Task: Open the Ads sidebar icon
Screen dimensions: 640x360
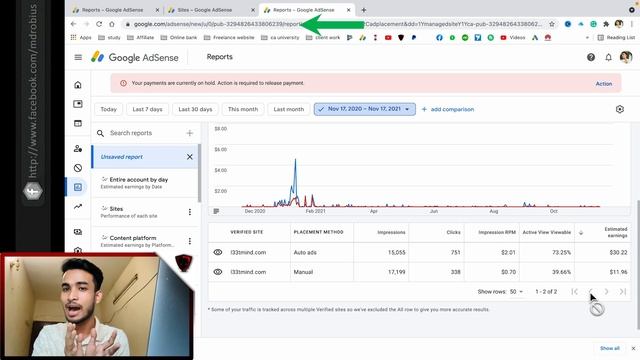Action: [x=78, y=104]
